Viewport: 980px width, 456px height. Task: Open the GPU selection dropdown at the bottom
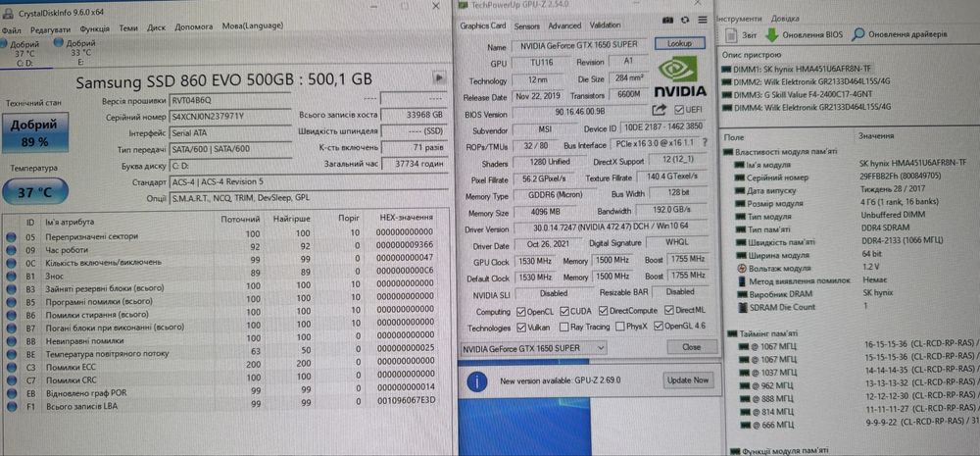point(534,348)
